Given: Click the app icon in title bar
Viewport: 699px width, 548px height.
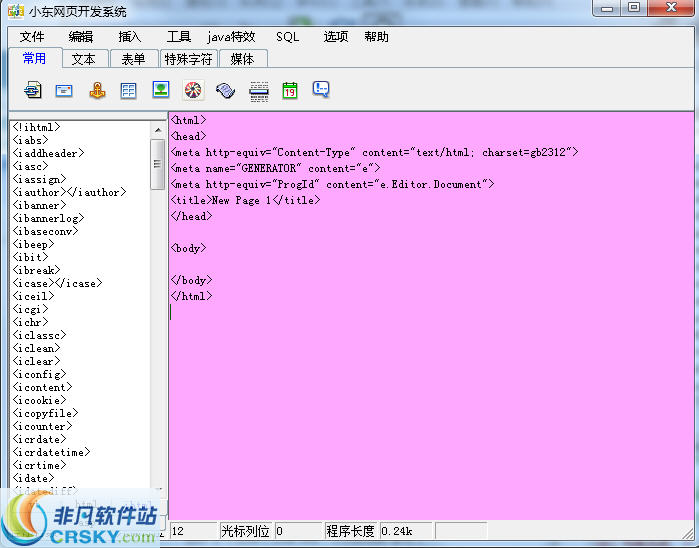Looking at the screenshot, I should pyautogui.click(x=16, y=11).
